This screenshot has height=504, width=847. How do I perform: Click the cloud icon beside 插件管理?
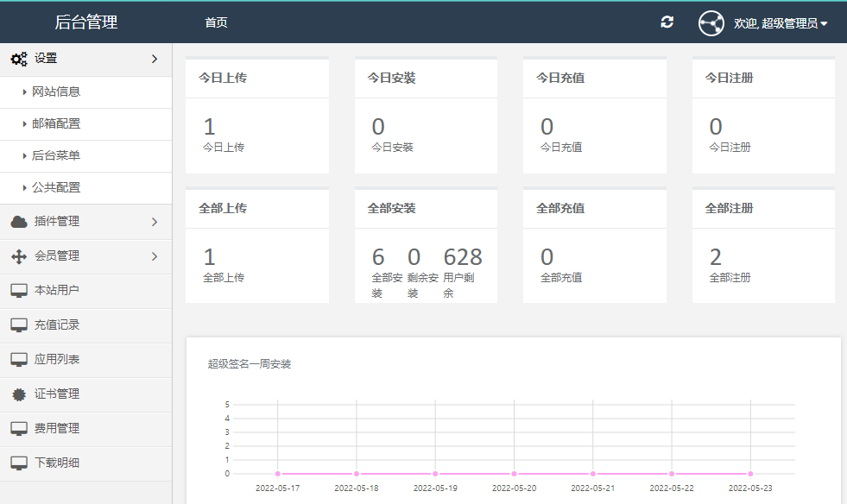pos(19,222)
